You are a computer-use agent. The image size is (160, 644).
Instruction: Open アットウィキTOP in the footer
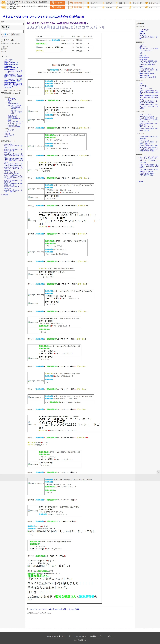[x=80, y=636]
